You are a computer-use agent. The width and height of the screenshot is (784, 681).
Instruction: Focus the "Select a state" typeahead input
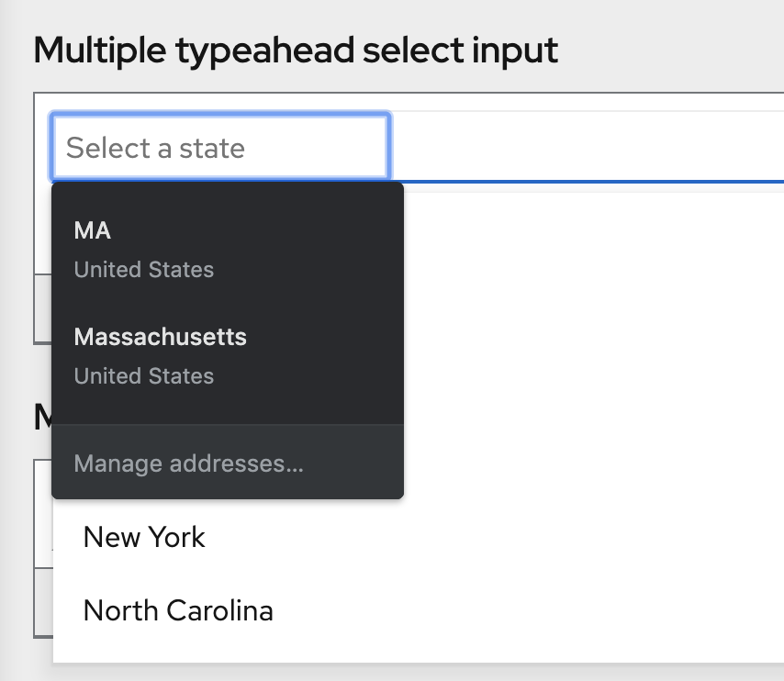click(x=220, y=148)
